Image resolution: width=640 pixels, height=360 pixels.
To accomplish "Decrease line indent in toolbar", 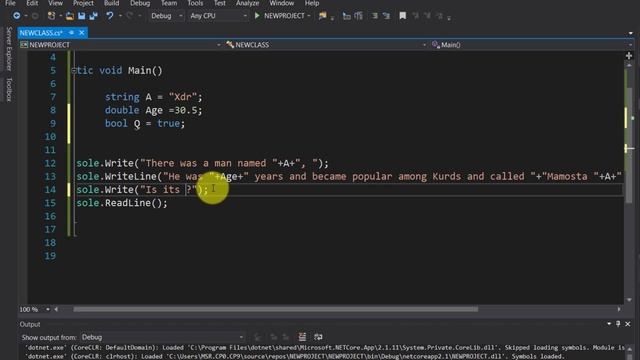I will [374, 16].
